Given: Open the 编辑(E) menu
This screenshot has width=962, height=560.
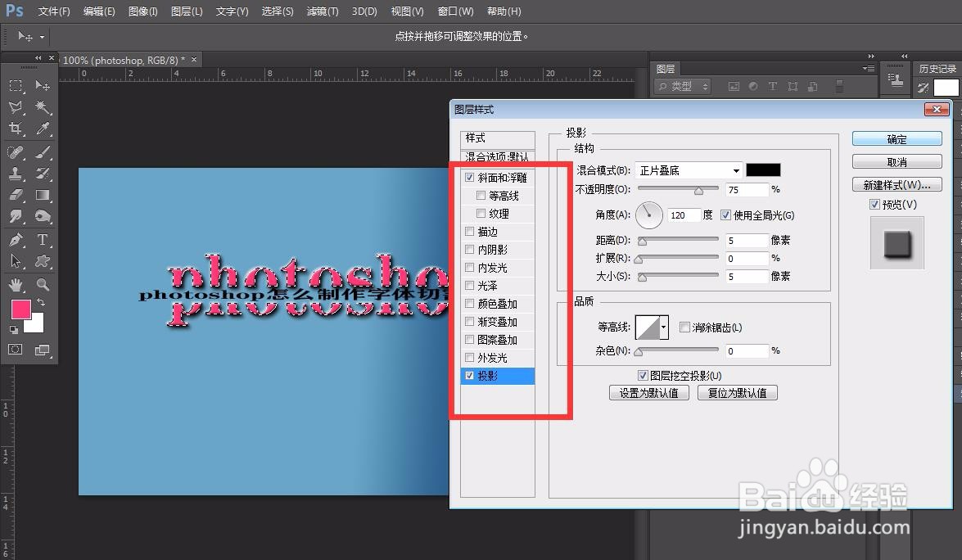Looking at the screenshot, I should point(99,11).
